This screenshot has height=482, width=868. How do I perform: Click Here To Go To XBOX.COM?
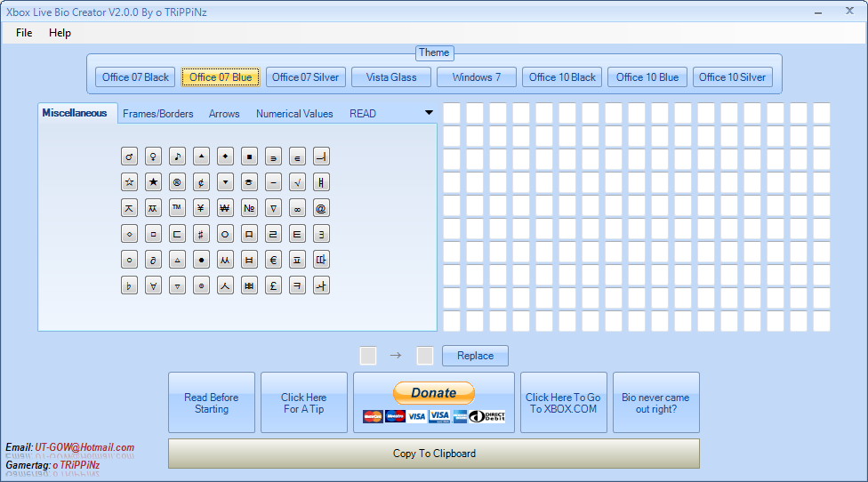pyautogui.click(x=564, y=402)
